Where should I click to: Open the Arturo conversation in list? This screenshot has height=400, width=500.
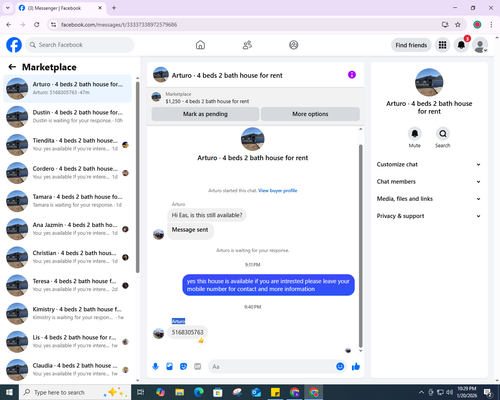coord(67,89)
